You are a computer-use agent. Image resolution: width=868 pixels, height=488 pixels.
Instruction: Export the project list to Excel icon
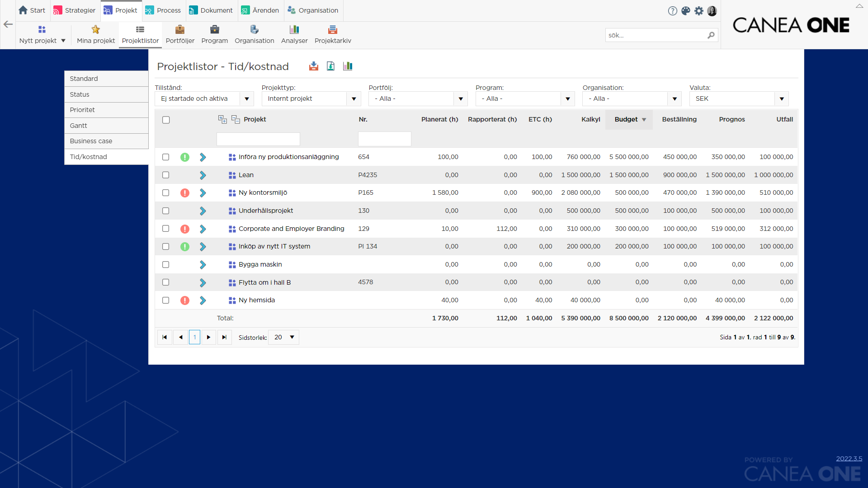click(x=330, y=66)
